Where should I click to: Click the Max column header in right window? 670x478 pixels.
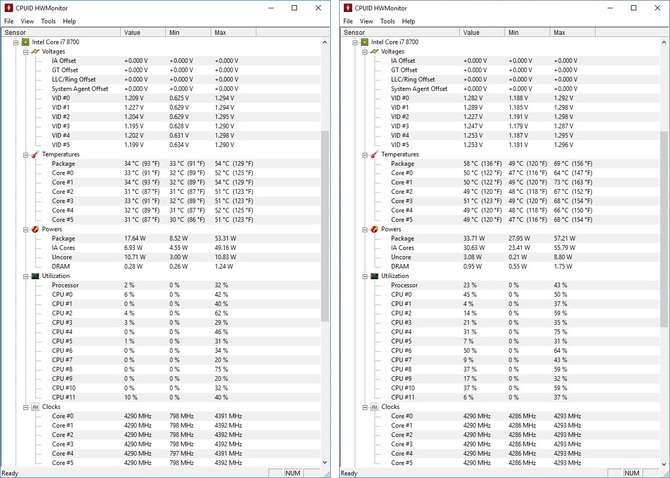(x=572, y=32)
